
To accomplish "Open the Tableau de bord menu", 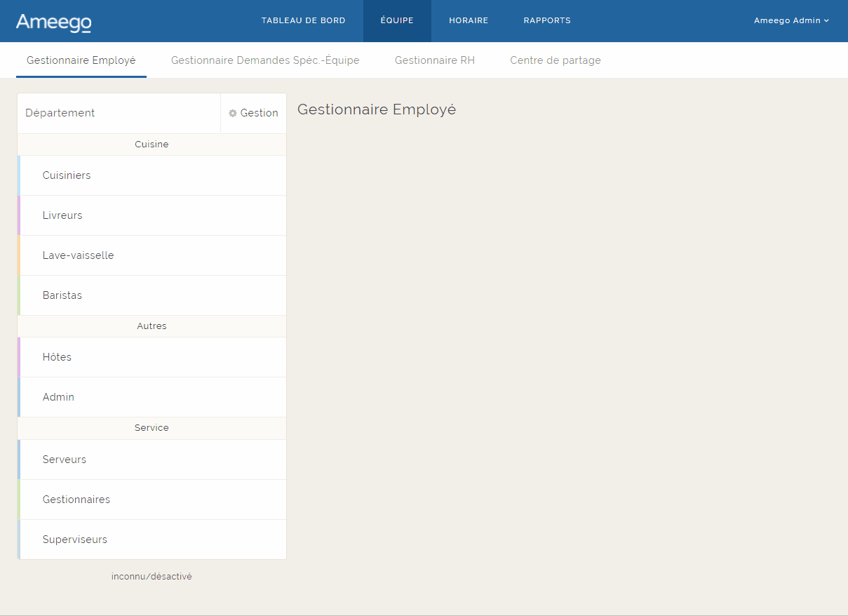I will [x=303, y=20].
